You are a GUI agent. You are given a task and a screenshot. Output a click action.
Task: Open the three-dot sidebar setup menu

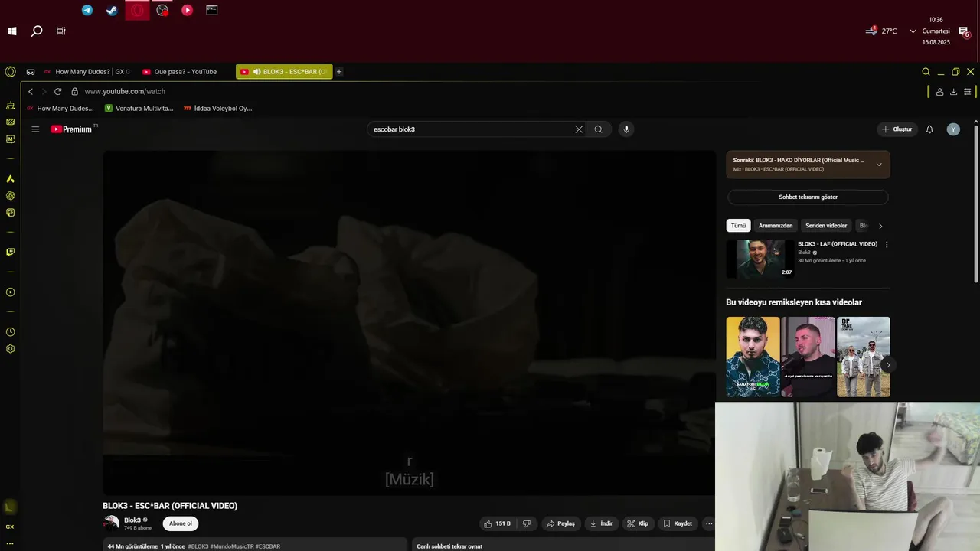[x=10, y=543]
